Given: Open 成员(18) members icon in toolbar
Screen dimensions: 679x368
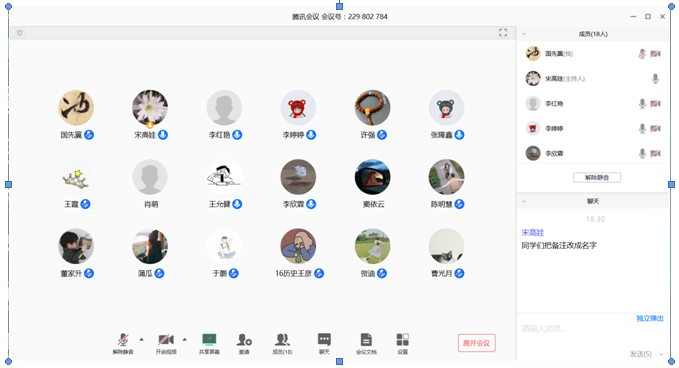Looking at the screenshot, I should pos(282,339).
